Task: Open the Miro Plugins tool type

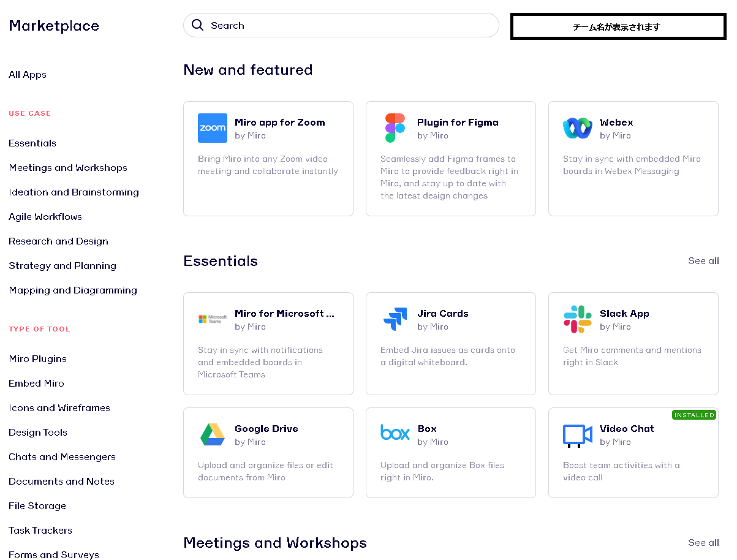Action: (37, 359)
